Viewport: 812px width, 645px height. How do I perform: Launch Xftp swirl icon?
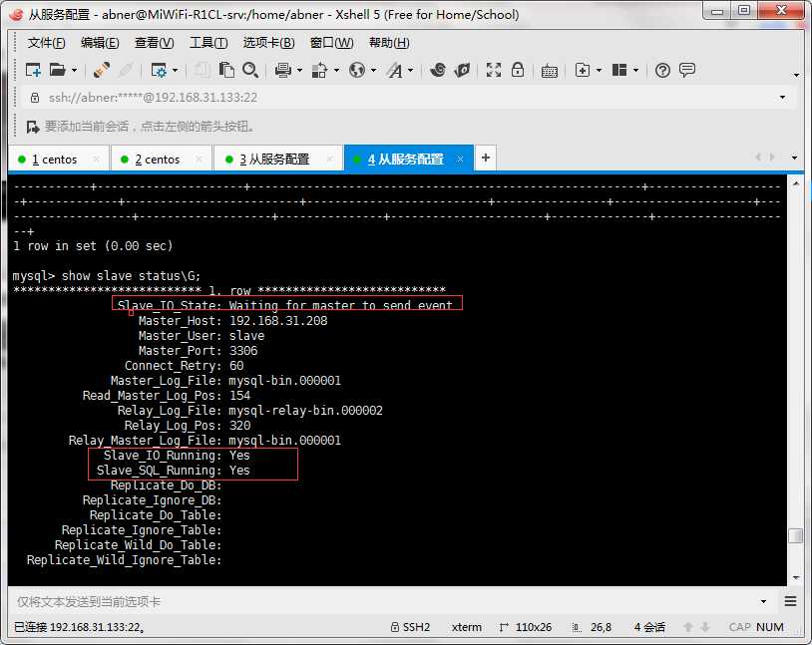(x=438, y=70)
